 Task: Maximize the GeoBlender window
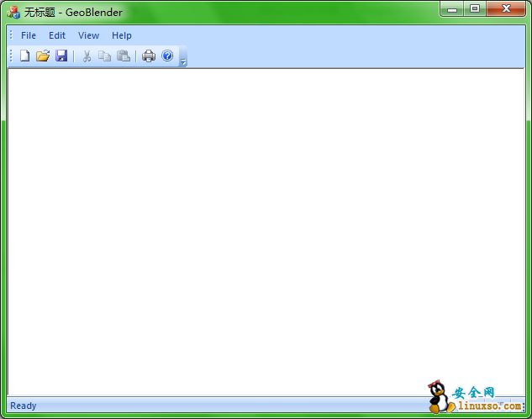click(x=475, y=9)
